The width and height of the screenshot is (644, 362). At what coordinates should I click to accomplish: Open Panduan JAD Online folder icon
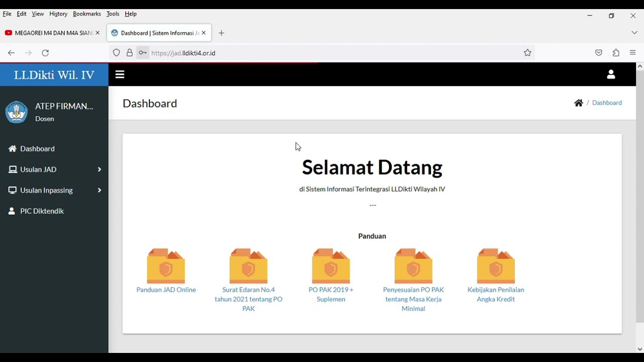click(166, 266)
